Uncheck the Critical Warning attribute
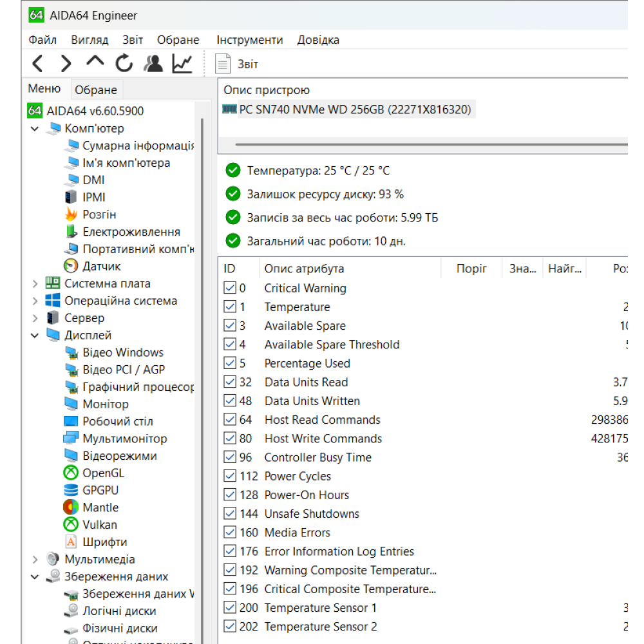 click(x=230, y=288)
